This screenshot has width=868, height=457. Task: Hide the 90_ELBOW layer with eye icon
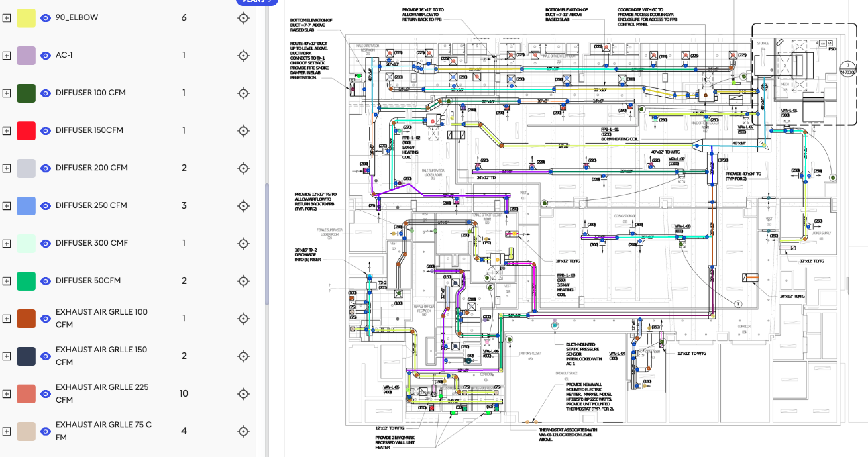pos(45,18)
